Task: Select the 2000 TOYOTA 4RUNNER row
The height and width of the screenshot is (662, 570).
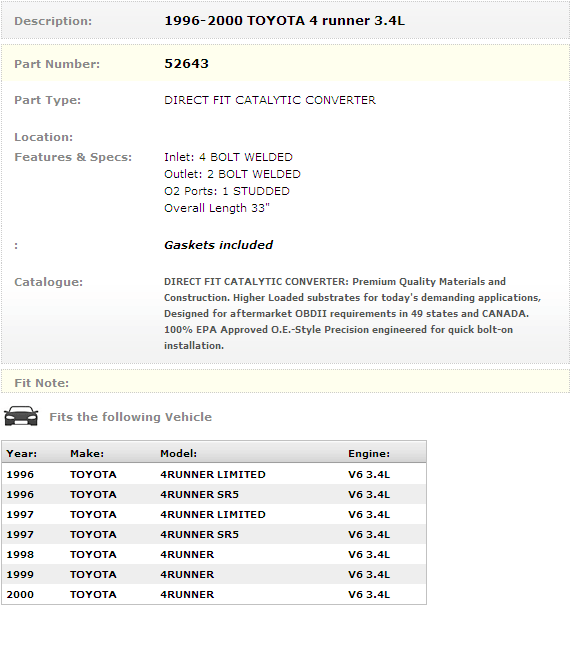Action: (214, 594)
